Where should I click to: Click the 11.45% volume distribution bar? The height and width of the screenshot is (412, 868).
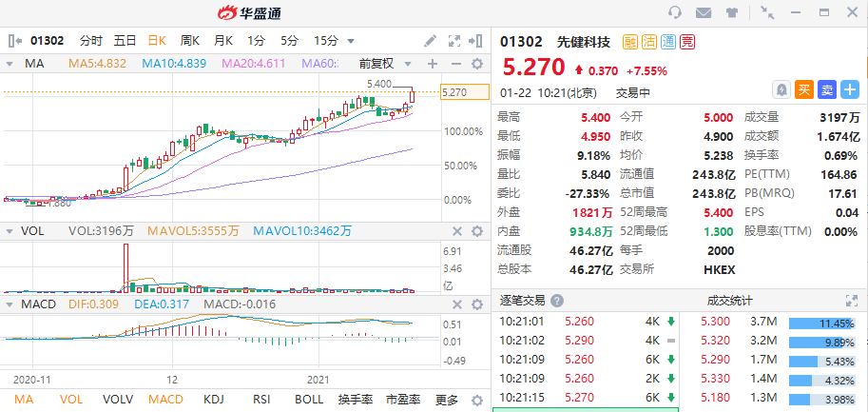[821, 323]
